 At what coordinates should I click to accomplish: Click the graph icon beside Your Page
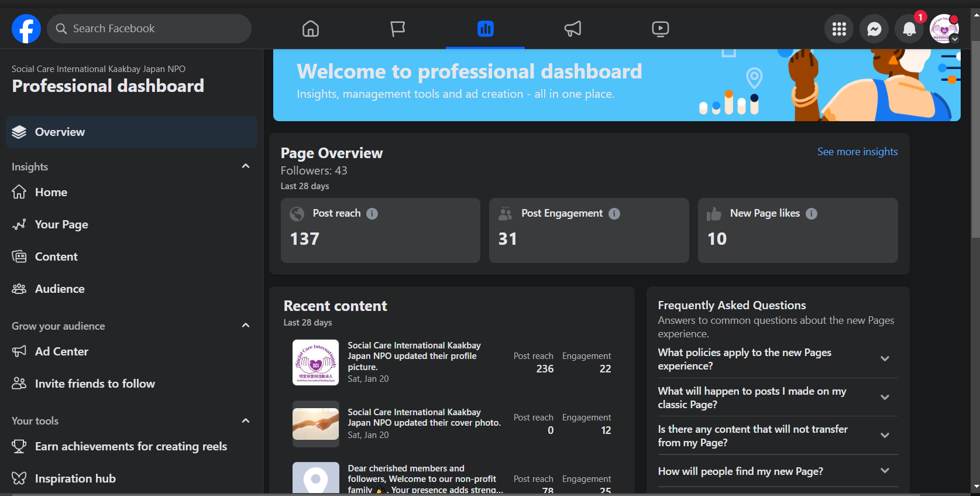(x=19, y=224)
